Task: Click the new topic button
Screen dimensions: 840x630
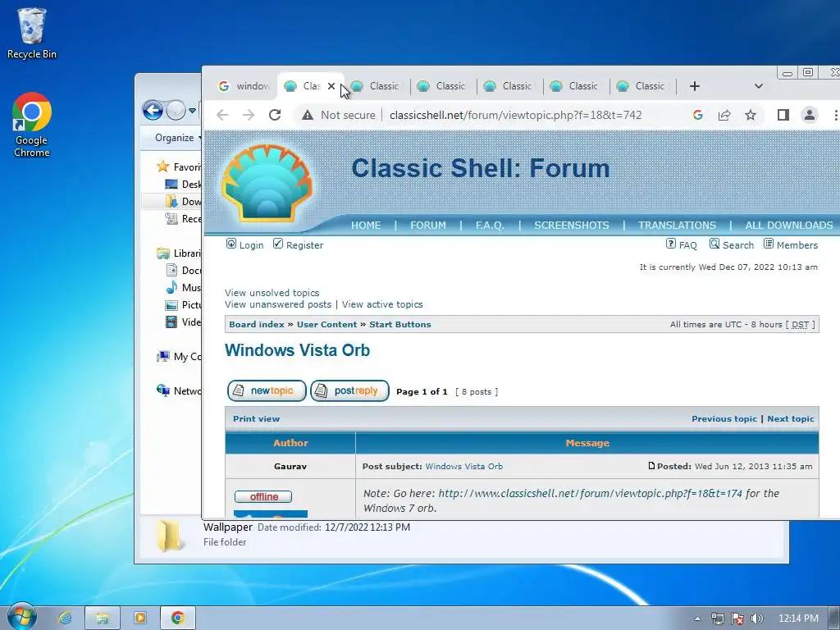Action: tap(267, 391)
